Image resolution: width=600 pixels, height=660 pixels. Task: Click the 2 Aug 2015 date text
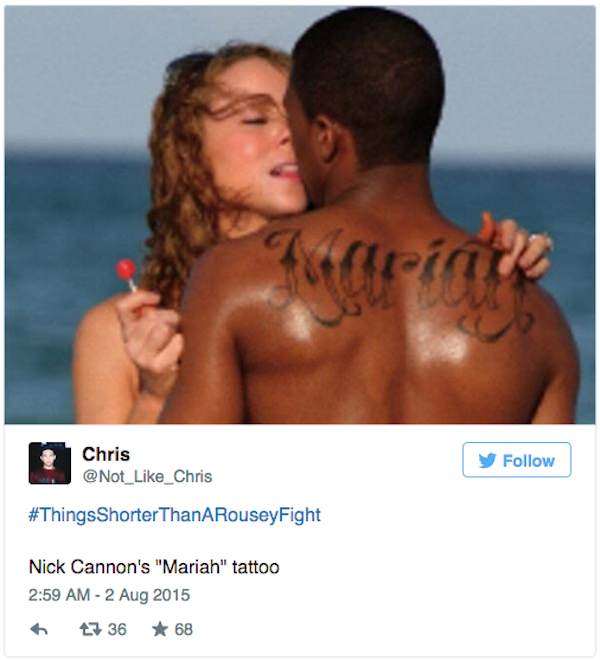point(147,595)
